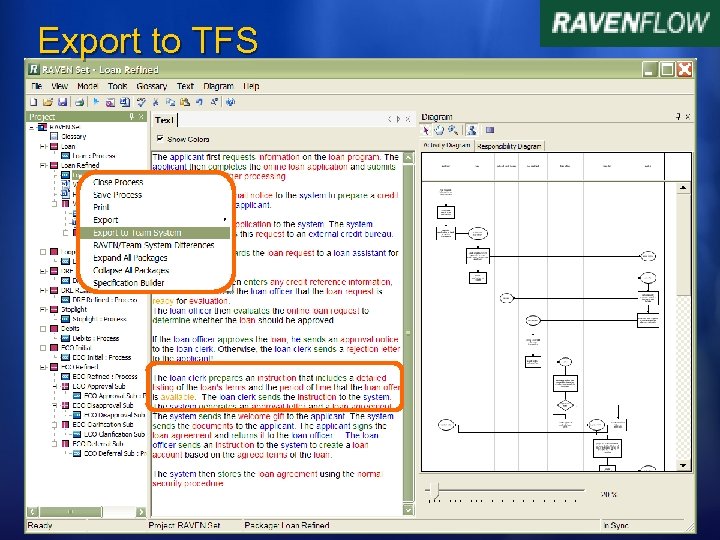Click the text tab's next arrow
The width and height of the screenshot is (720, 540).
(x=398, y=119)
